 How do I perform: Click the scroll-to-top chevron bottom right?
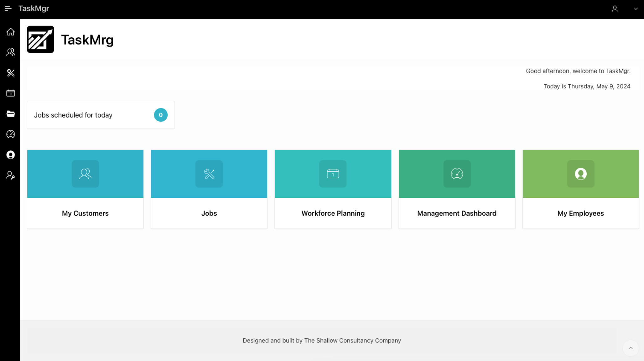(x=631, y=348)
